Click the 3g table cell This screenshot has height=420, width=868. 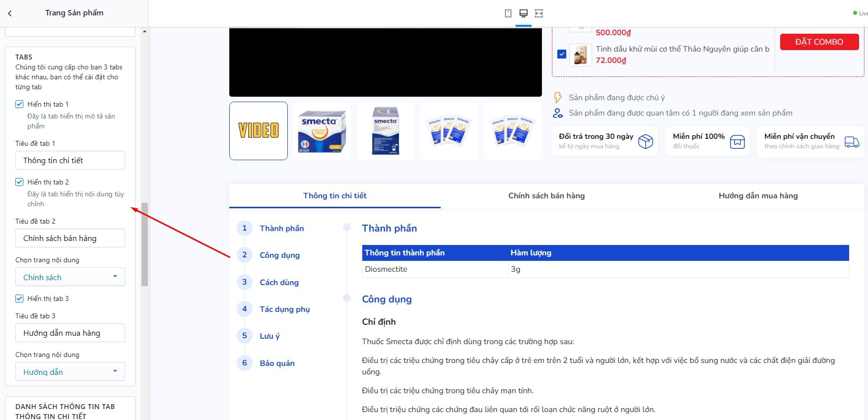pos(678,269)
